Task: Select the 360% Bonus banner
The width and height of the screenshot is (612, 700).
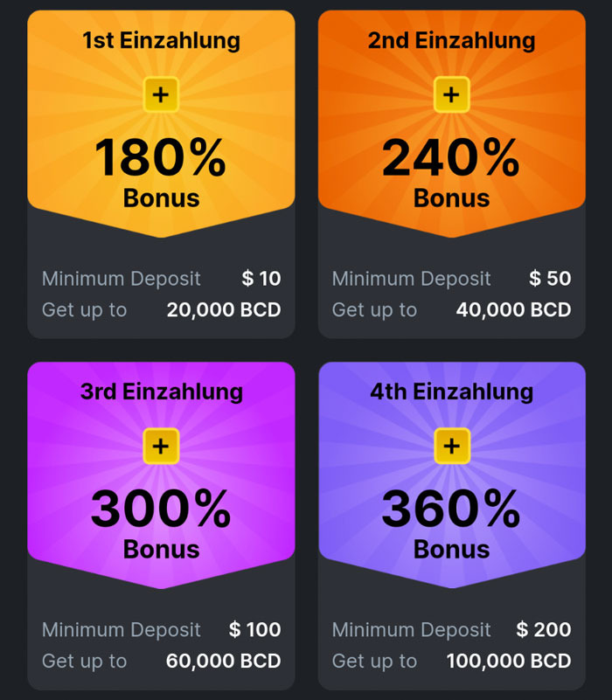Action: [x=452, y=475]
